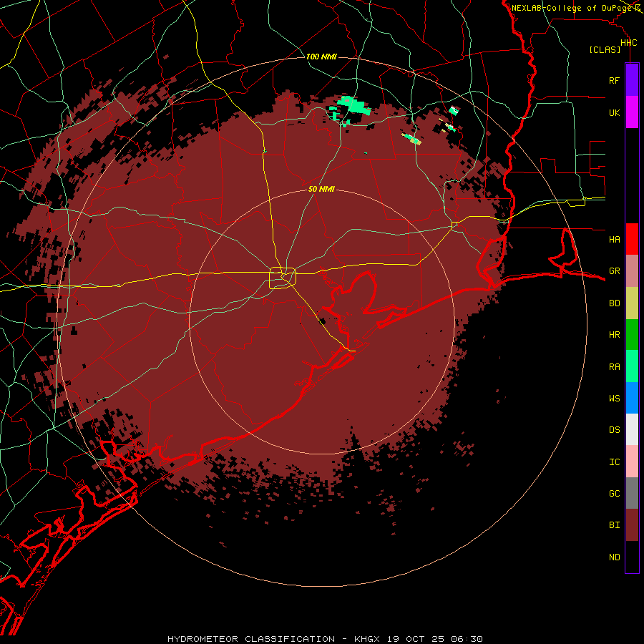Click the magenta UK legend color swatch
This screenshot has width=644, height=644.
[x=632, y=112]
